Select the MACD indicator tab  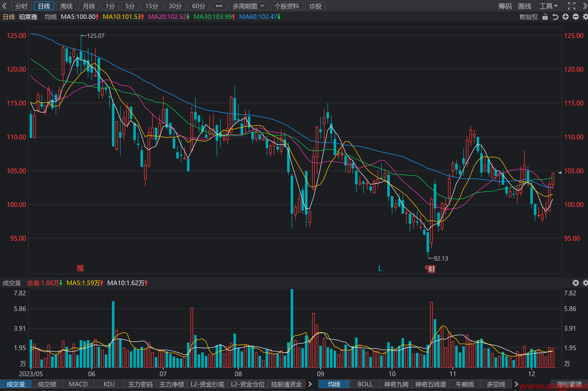78,384
